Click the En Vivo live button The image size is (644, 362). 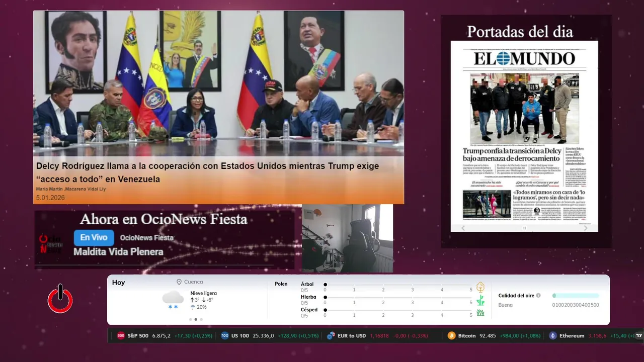click(94, 237)
